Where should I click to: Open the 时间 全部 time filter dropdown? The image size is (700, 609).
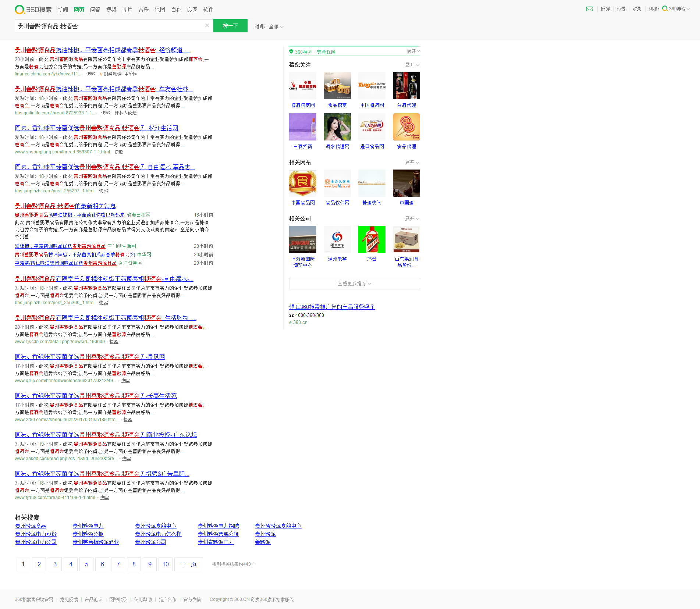(x=269, y=26)
